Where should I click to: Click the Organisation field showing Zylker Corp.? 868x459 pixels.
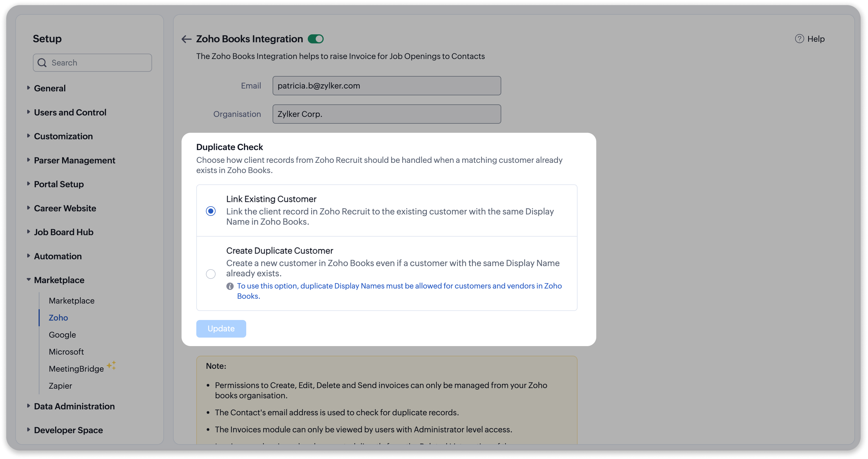pos(387,114)
